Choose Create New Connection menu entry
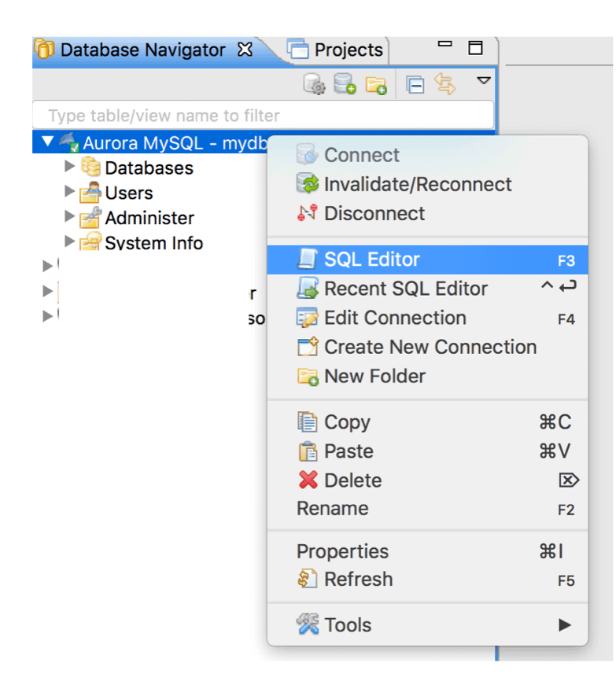The image size is (616, 692). [x=427, y=347]
